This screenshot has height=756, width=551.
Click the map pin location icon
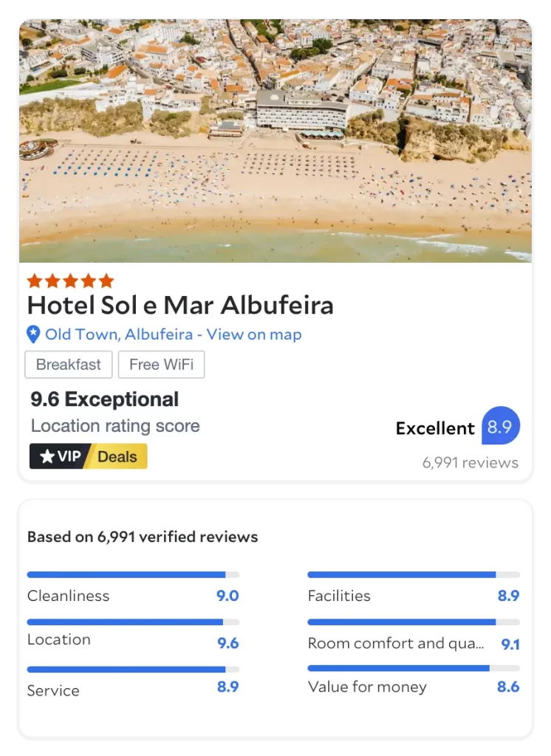pos(33,334)
